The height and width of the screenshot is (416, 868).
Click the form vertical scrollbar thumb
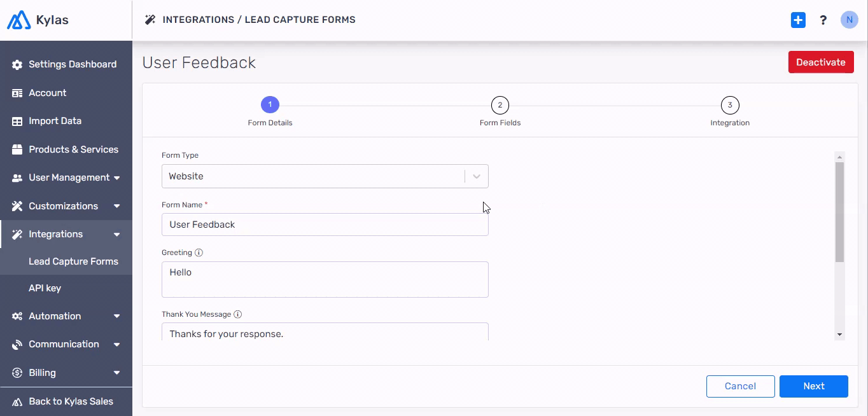point(839,212)
